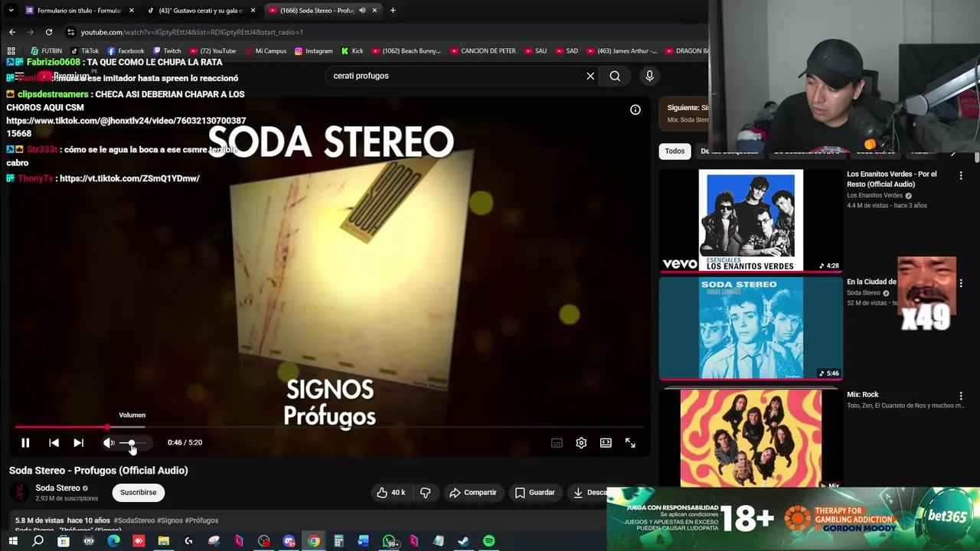Open Windows taskbar search

tap(38, 541)
